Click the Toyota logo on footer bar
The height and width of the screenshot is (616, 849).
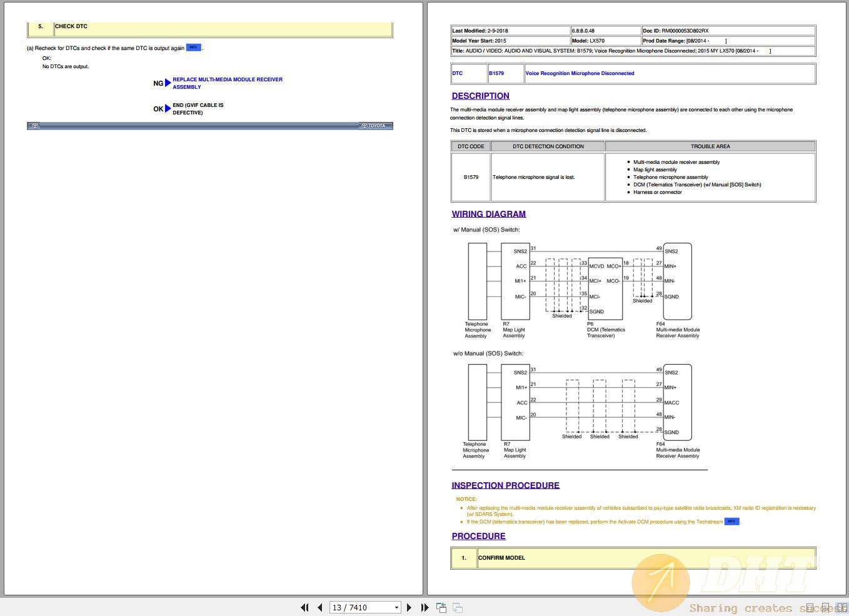coord(373,126)
